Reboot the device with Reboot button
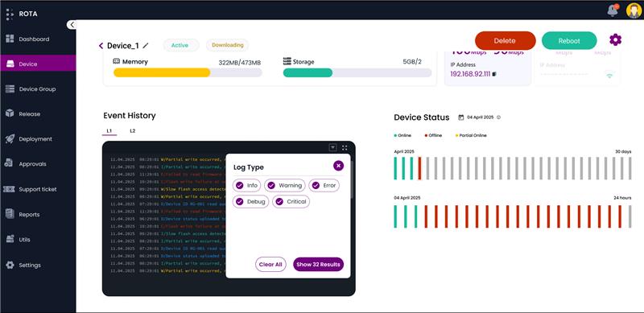Image resolution: width=644 pixels, height=313 pixels. tap(569, 41)
